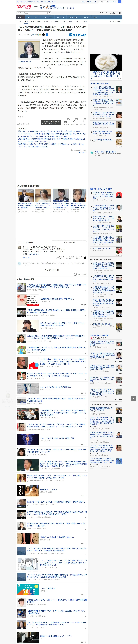React with 新しい視点 exclamation icon
Screen dimensions: 138x644
click(83, 122)
